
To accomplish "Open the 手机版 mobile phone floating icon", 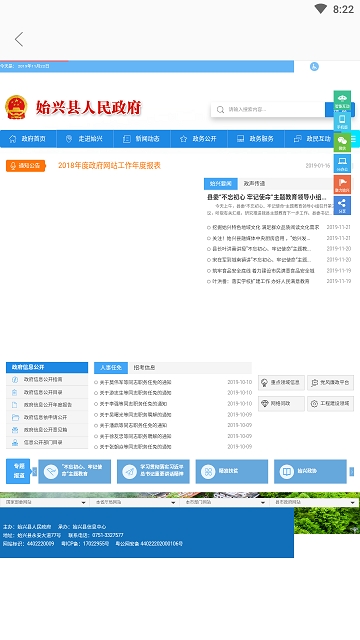I will point(342,121).
